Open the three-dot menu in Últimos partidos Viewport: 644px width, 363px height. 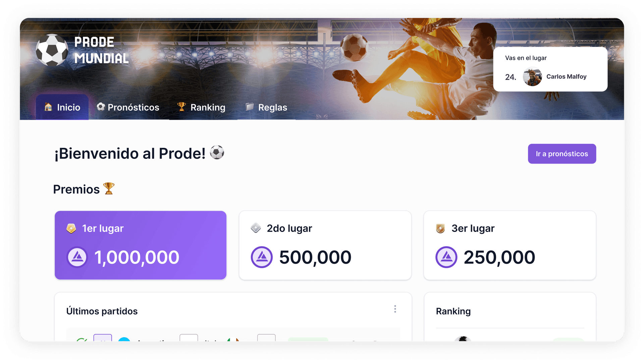[x=395, y=309]
